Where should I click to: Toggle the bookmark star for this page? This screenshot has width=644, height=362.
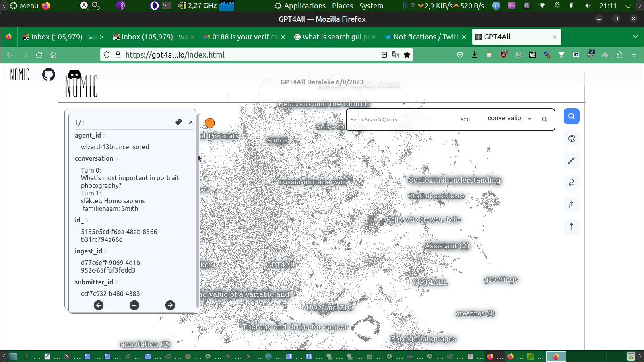[x=407, y=55]
